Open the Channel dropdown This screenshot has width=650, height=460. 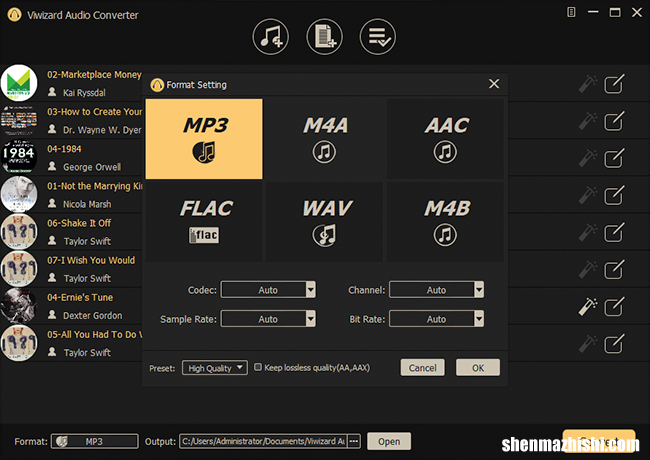[437, 290]
